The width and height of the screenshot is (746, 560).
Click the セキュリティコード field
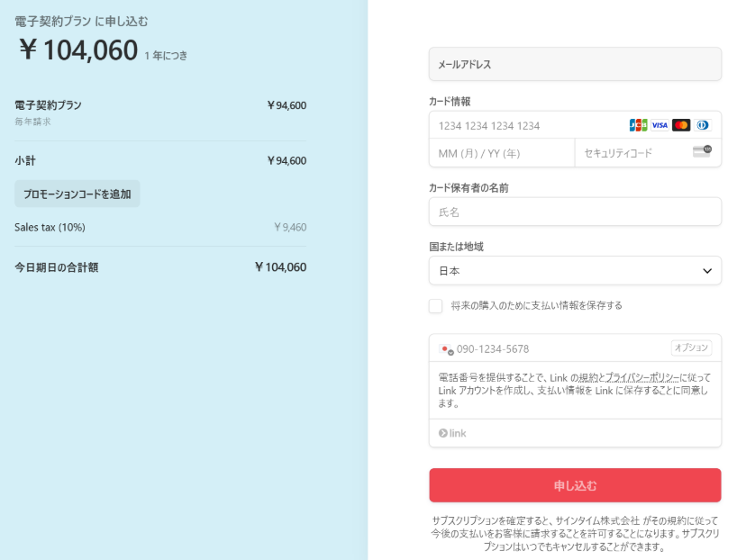(x=648, y=153)
